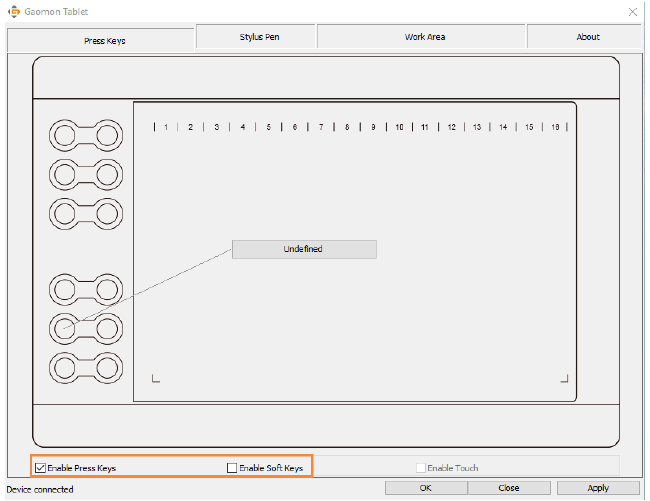Screen dimensions: 650x501
Task: Click left press key in bottom row
Action: coord(65,368)
